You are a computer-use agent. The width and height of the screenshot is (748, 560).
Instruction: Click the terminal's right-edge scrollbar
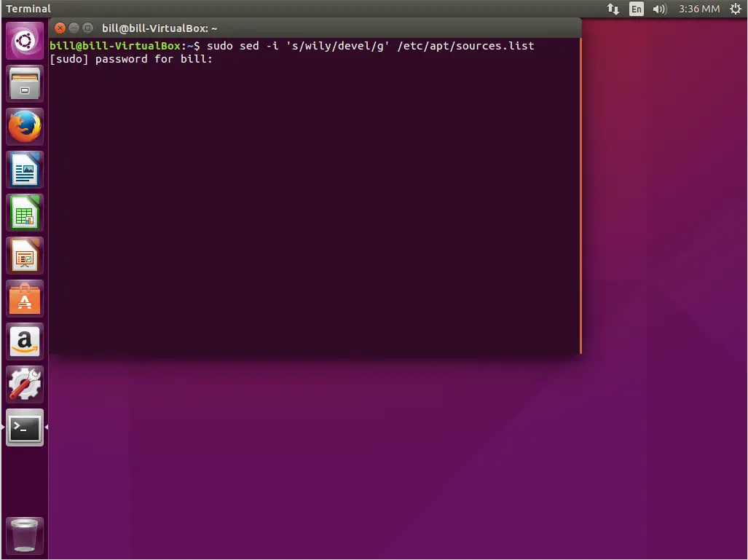point(580,196)
